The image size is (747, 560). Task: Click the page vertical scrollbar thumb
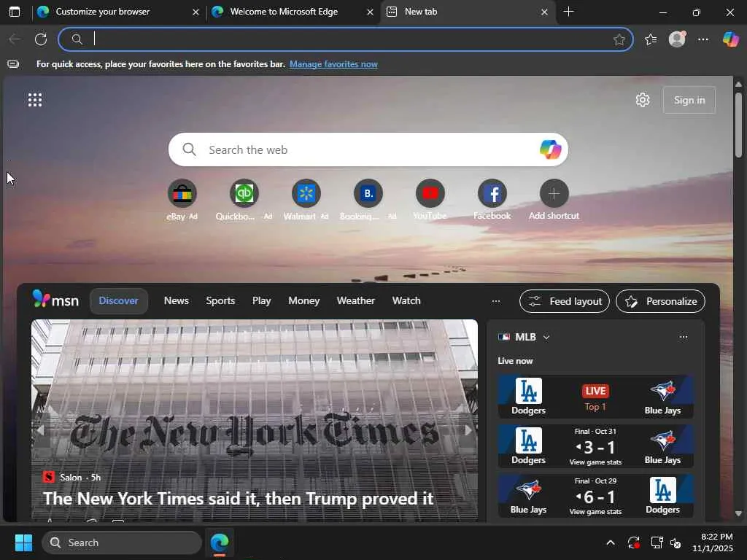738,125
